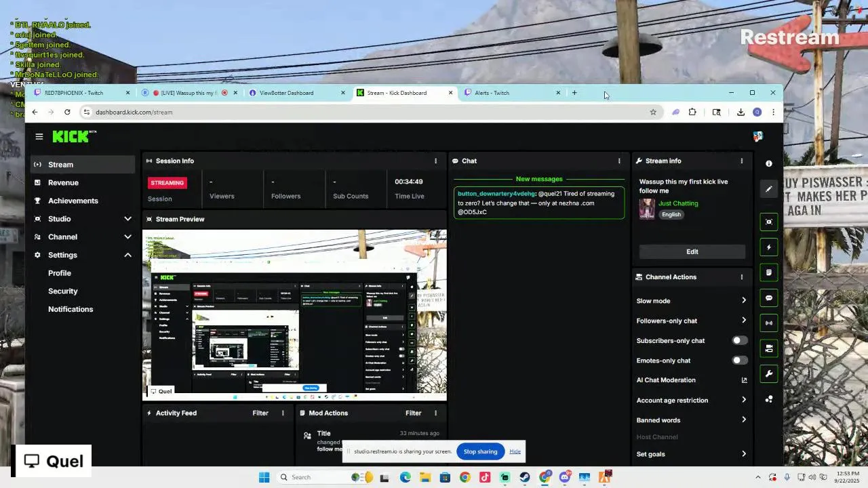The image size is (868, 488).
Task: Open Achievements in the sidebar
Action: 83,201
